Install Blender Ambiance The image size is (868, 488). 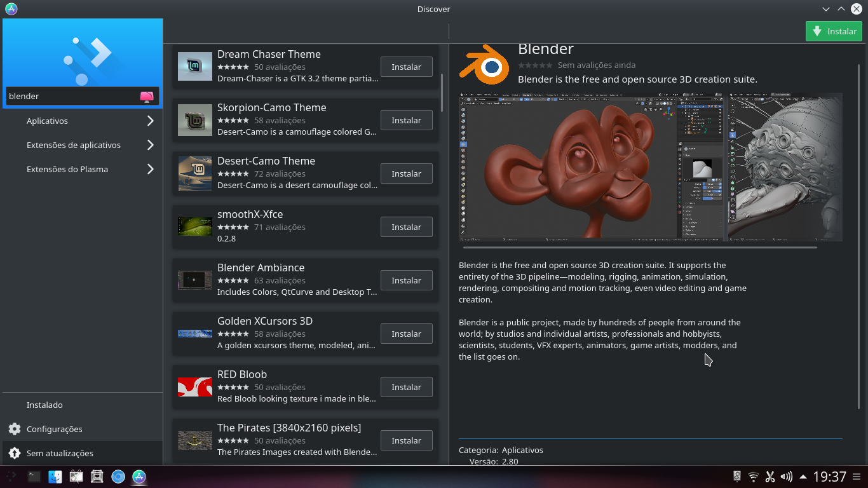click(407, 280)
